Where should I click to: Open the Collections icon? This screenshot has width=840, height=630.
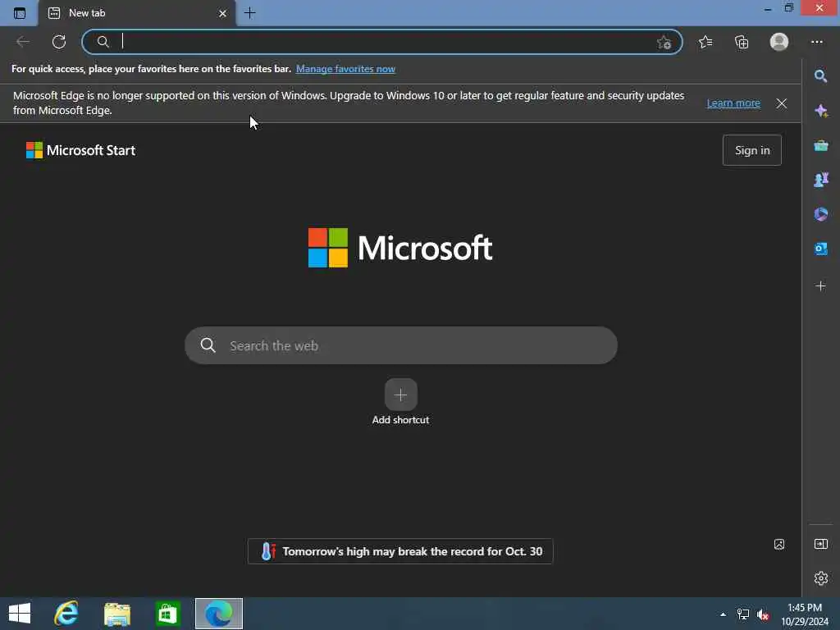tap(742, 42)
